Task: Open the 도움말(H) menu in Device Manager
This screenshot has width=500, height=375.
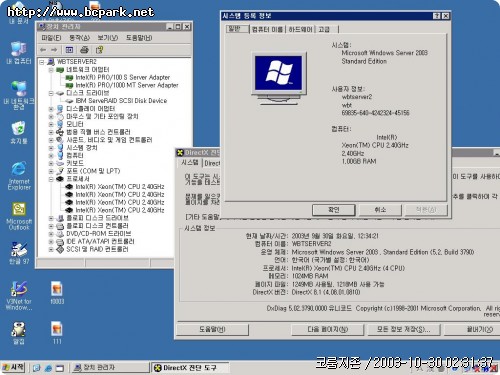Action: pos(139,38)
